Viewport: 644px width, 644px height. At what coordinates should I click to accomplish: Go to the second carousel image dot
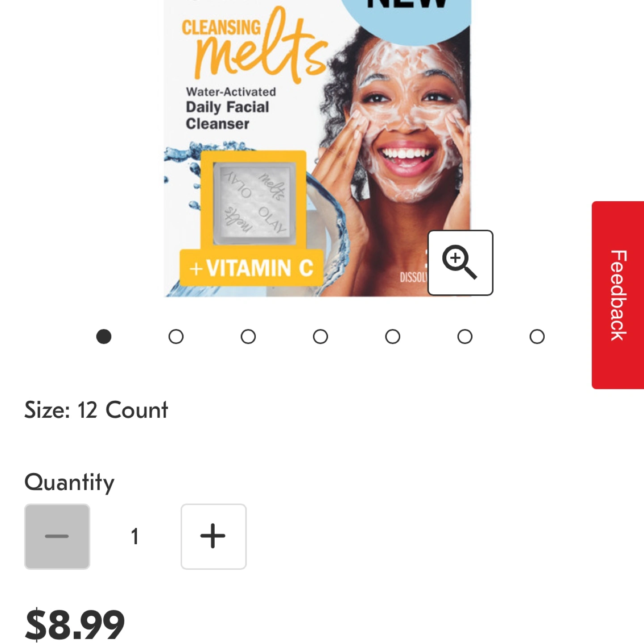click(x=176, y=336)
